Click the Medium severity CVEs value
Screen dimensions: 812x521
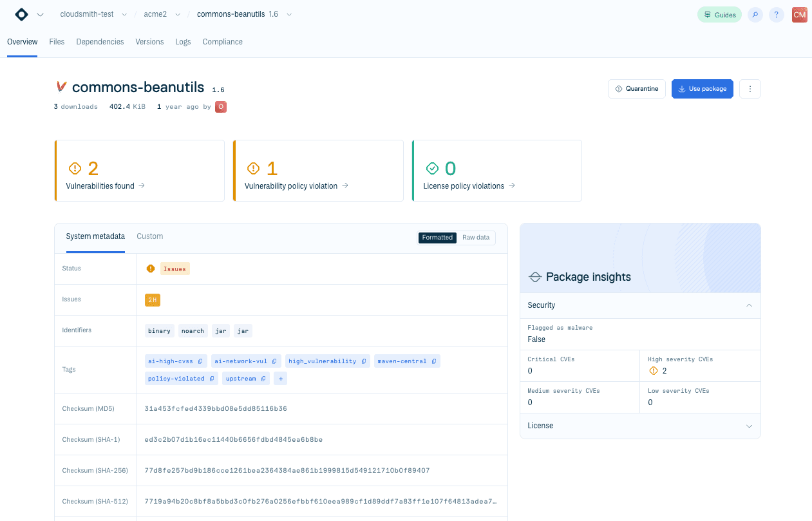(x=530, y=403)
